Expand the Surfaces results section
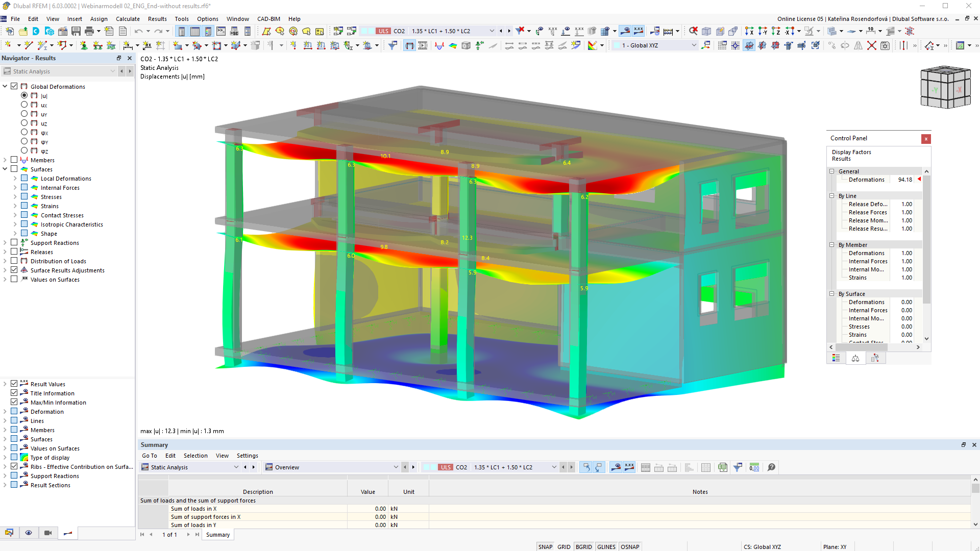The width and height of the screenshot is (980, 551). [x=6, y=169]
